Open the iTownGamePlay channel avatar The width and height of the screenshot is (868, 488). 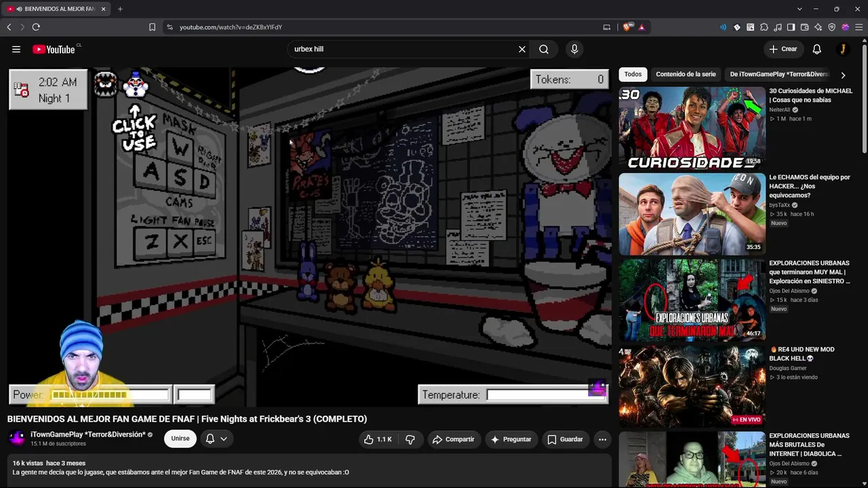click(17, 439)
